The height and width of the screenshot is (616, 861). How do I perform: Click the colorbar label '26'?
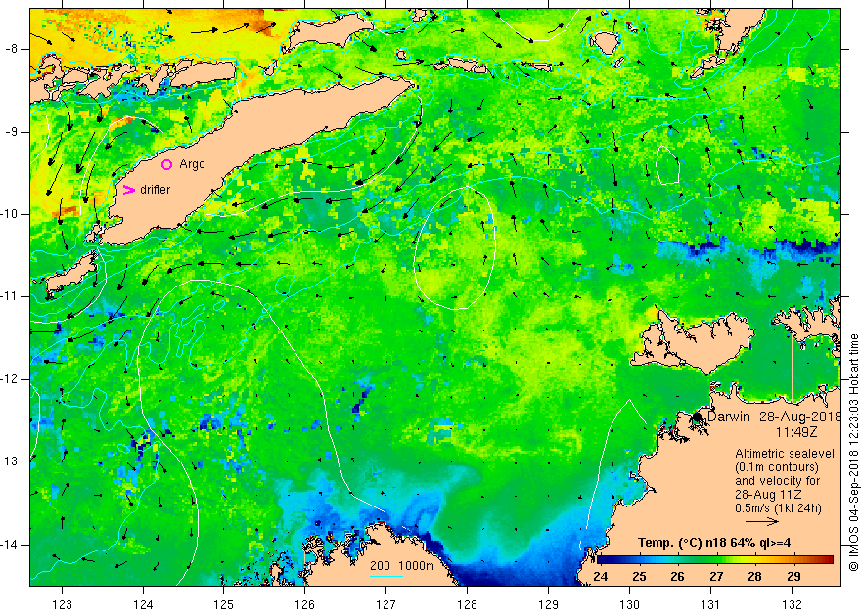pyautogui.click(x=678, y=577)
